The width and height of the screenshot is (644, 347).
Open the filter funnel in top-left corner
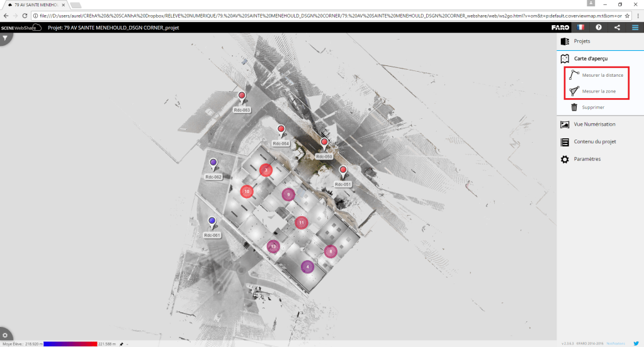click(5, 38)
